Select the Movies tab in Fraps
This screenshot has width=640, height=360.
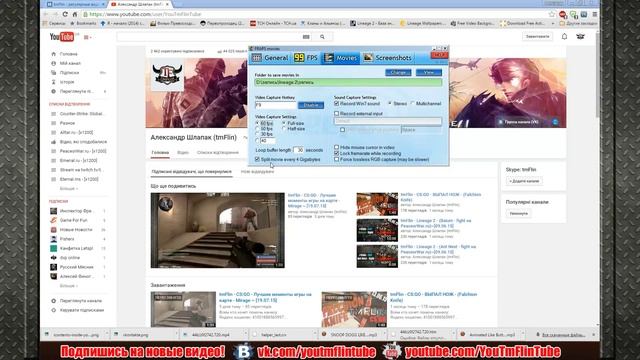pyautogui.click(x=340, y=58)
